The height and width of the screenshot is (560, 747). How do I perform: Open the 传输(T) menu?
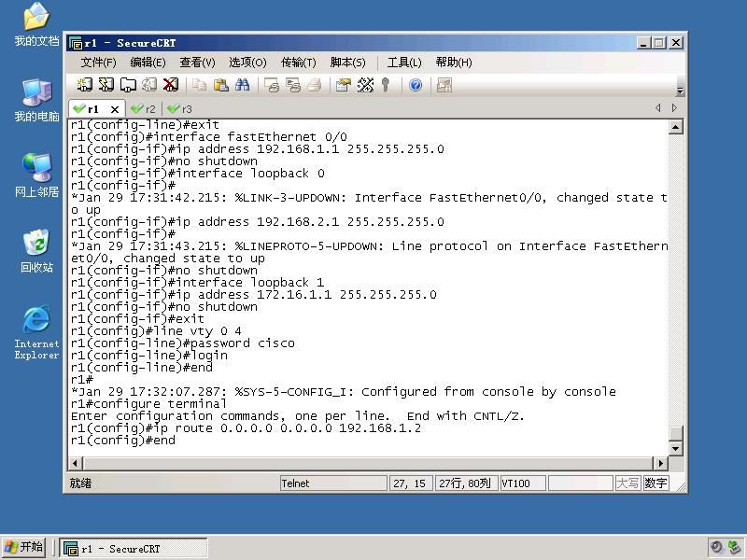click(x=299, y=63)
